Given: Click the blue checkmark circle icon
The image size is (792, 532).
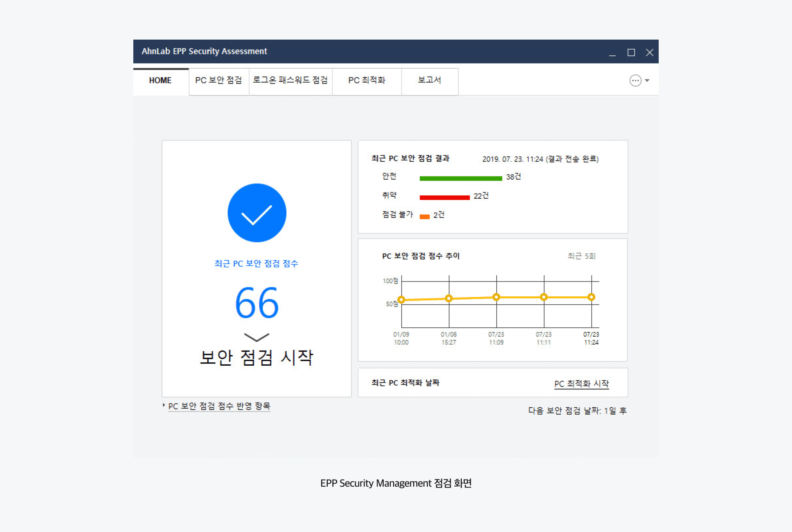Looking at the screenshot, I should [257, 213].
